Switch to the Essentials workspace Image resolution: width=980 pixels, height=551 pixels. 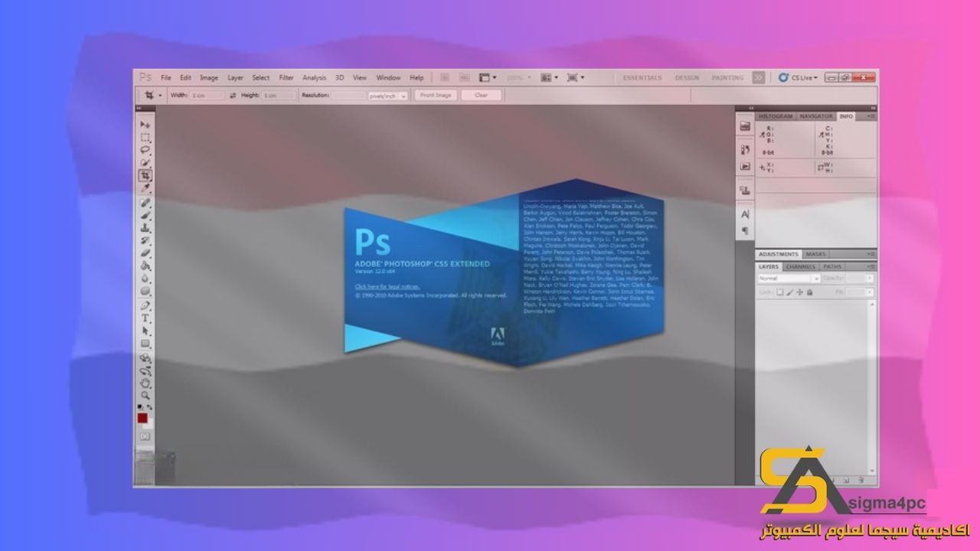click(x=642, y=77)
